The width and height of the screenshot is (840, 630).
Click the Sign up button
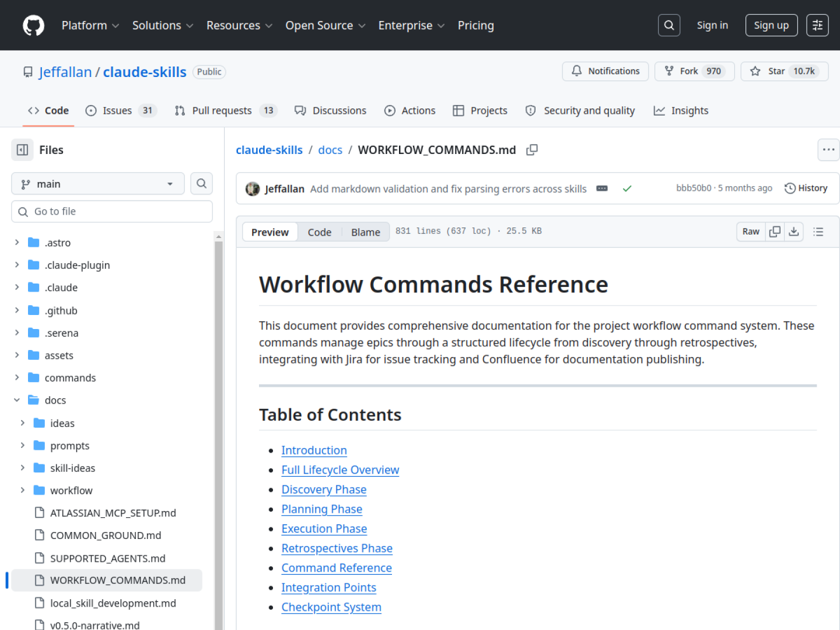[771, 25]
